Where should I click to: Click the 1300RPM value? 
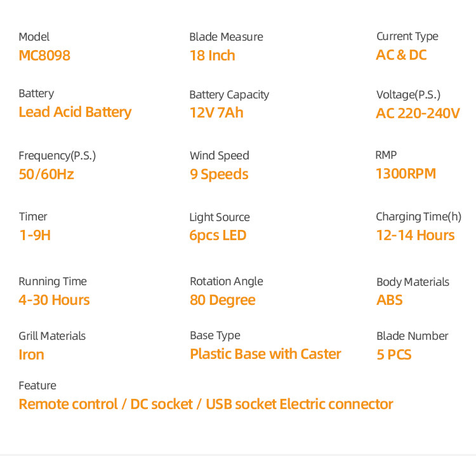pos(406,174)
